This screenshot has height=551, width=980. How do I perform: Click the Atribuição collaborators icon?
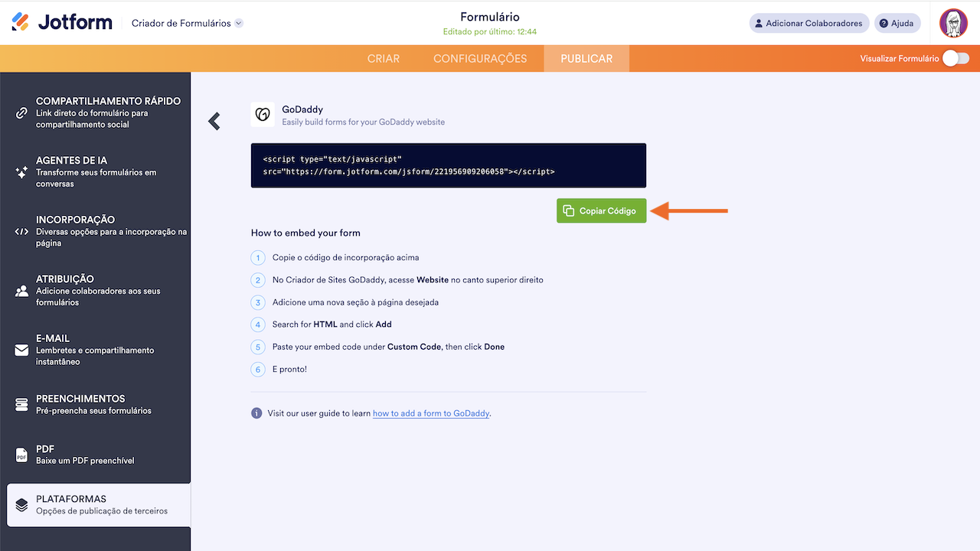[x=21, y=291]
